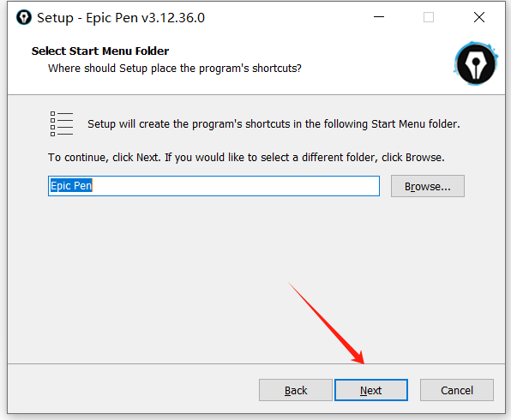Image resolution: width=511 pixels, height=420 pixels.
Task: Open folder picker with Browse button
Action: (x=428, y=186)
